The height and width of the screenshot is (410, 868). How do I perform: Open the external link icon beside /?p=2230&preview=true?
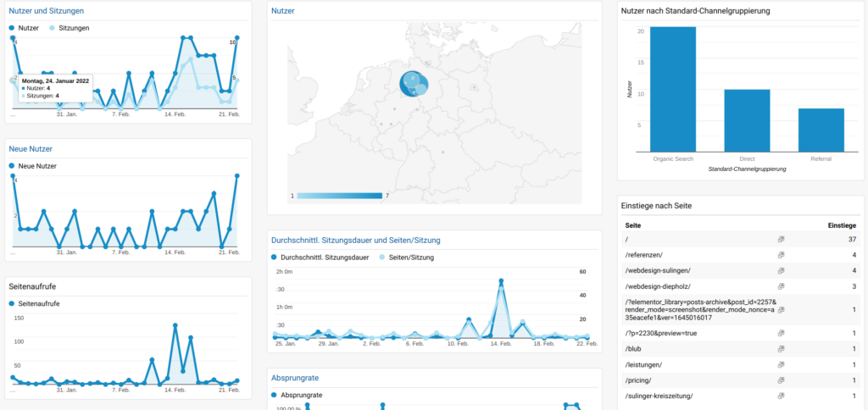click(x=781, y=333)
